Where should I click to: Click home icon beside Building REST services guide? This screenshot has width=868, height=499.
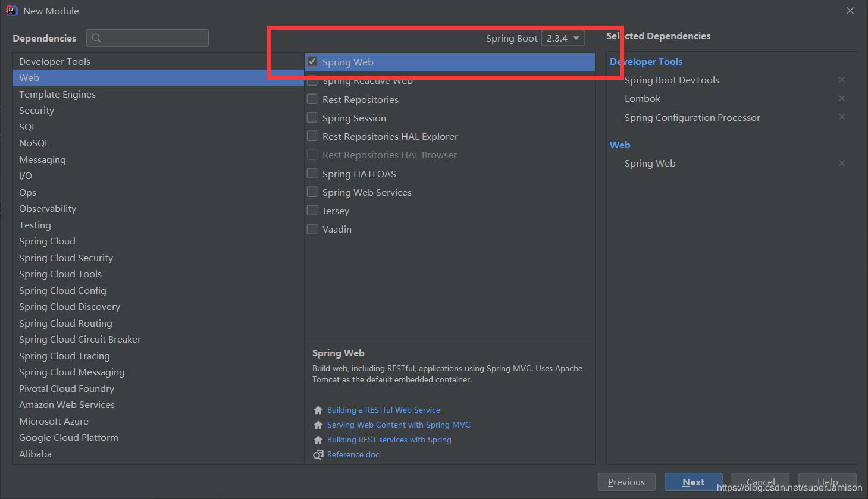[x=318, y=440]
